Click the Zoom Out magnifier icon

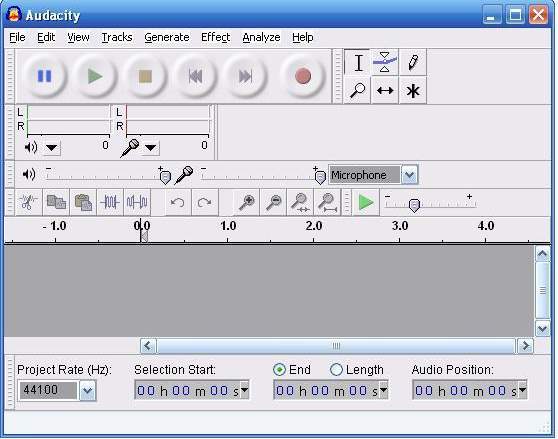[273, 202]
